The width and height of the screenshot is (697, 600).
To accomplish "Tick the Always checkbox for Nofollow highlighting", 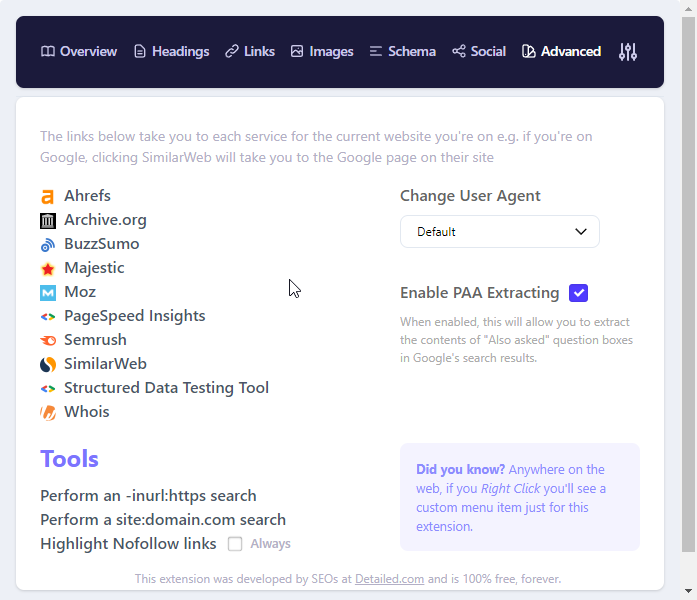I will (235, 544).
